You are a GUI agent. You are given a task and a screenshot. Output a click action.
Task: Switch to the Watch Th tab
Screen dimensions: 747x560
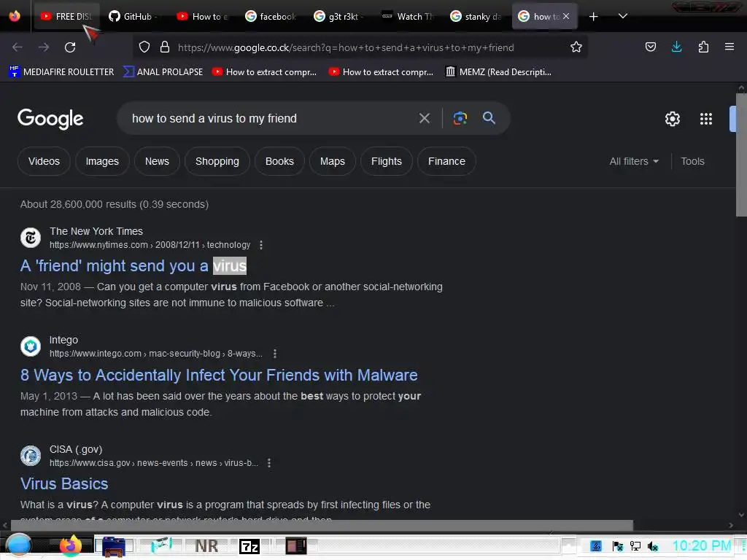(x=409, y=17)
